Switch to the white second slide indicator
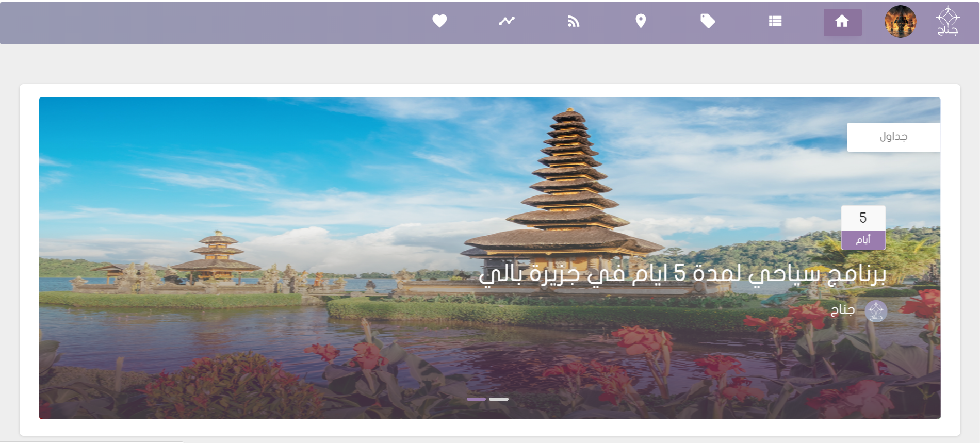The width and height of the screenshot is (980, 443). pos(499,399)
